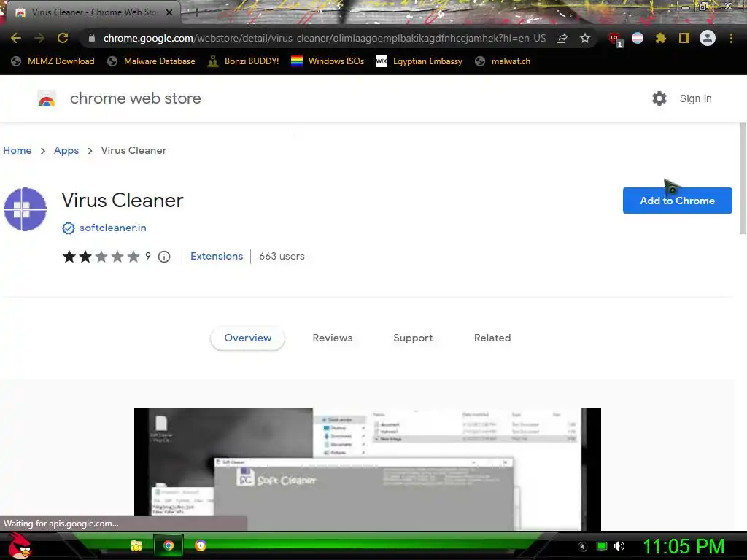747x560 pixels.
Task: Click Add to Chrome button
Action: 677,201
